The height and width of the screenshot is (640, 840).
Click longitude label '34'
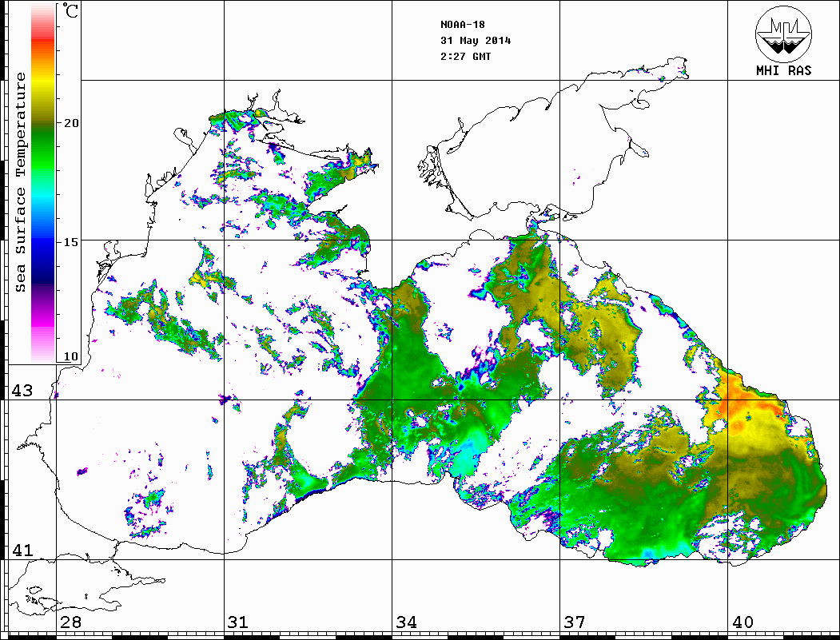[x=406, y=622]
